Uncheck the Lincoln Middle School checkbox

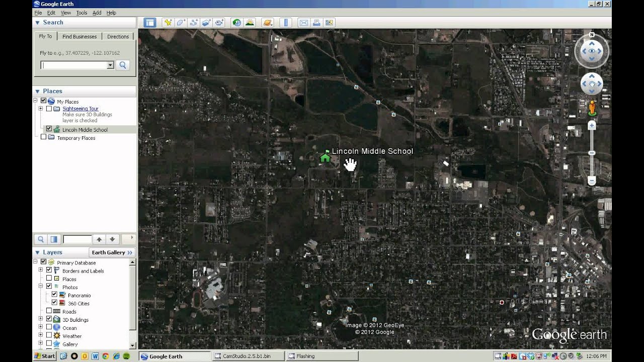pos(49,129)
